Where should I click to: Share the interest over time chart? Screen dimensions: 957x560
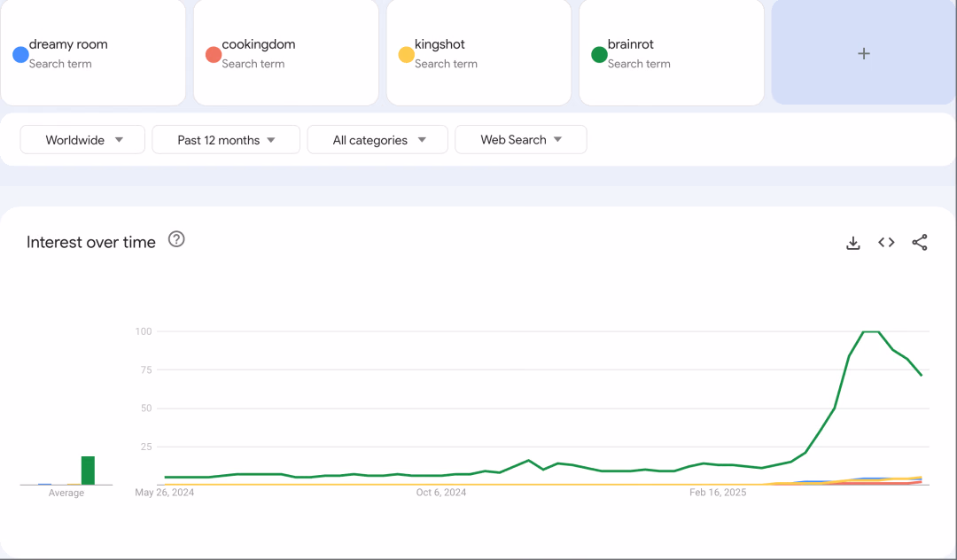pos(920,242)
